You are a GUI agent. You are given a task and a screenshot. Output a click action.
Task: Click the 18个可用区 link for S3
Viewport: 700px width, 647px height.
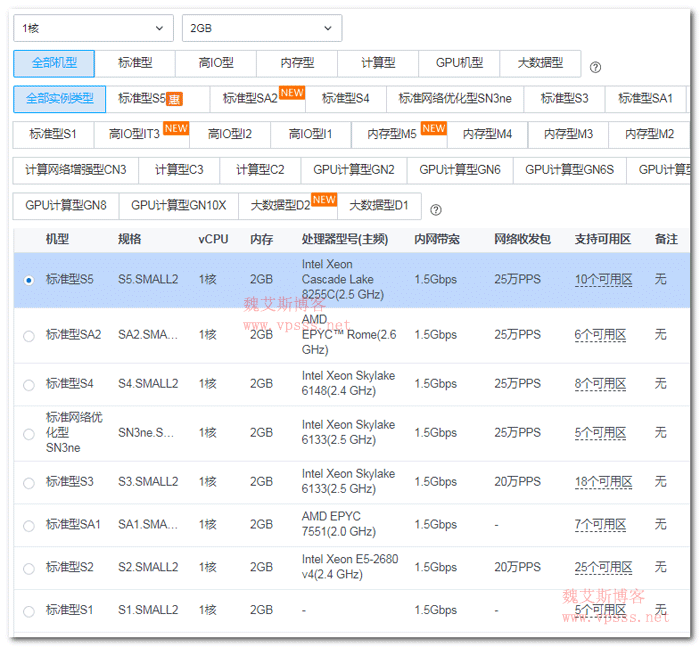pos(602,482)
